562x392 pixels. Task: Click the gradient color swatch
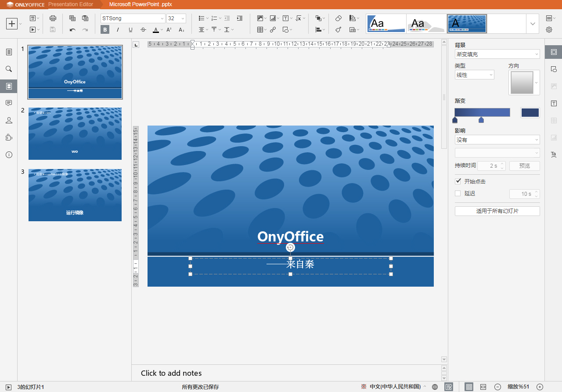pos(530,112)
